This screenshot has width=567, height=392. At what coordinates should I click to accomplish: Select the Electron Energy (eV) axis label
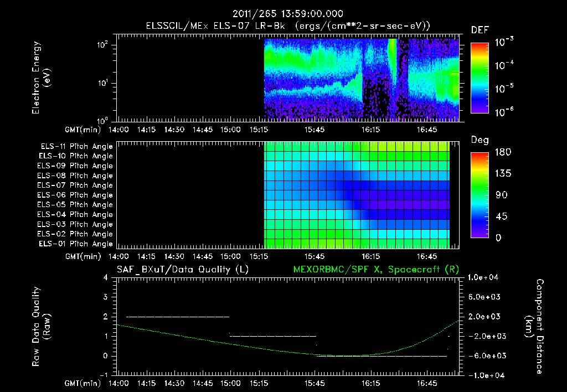pyautogui.click(x=41, y=78)
